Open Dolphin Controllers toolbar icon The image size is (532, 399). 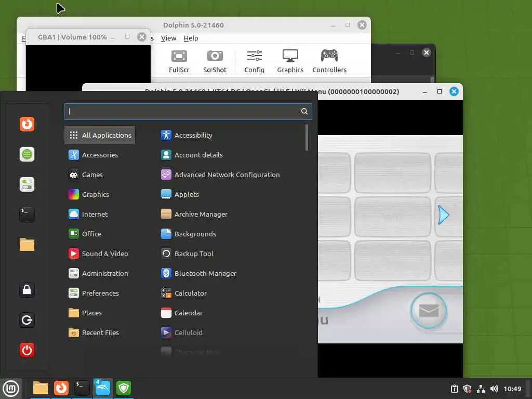click(x=329, y=61)
